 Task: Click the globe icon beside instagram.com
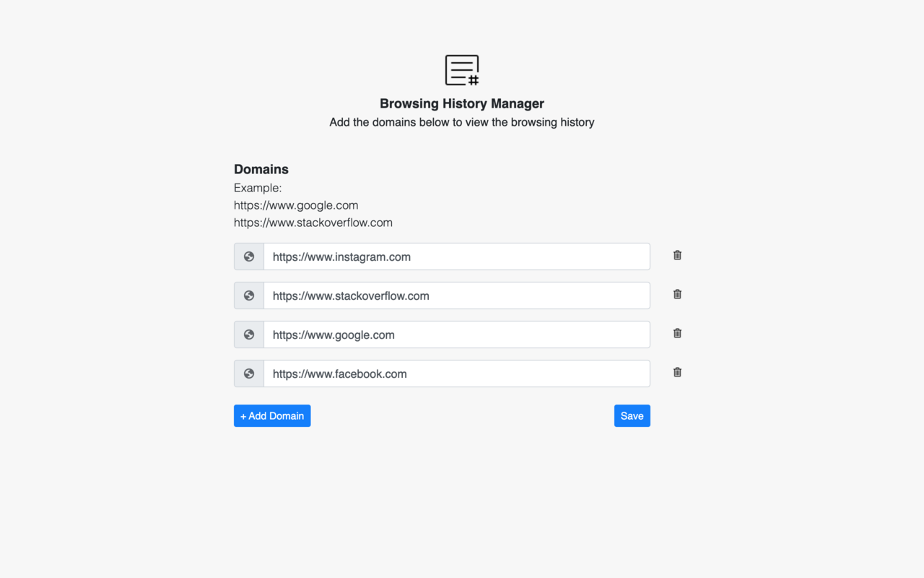[x=248, y=256]
